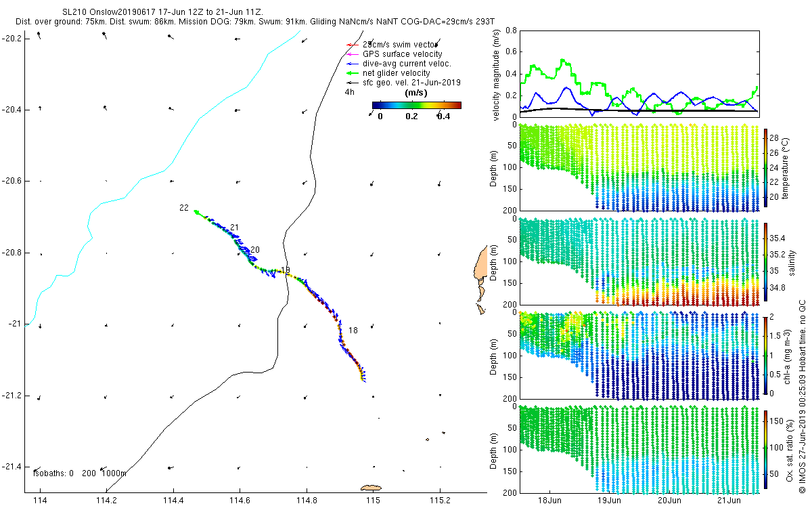Click the velocity colorbar at 0.4 m/s
The width and height of the screenshot is (812, 508).
[x=443, y=106]
